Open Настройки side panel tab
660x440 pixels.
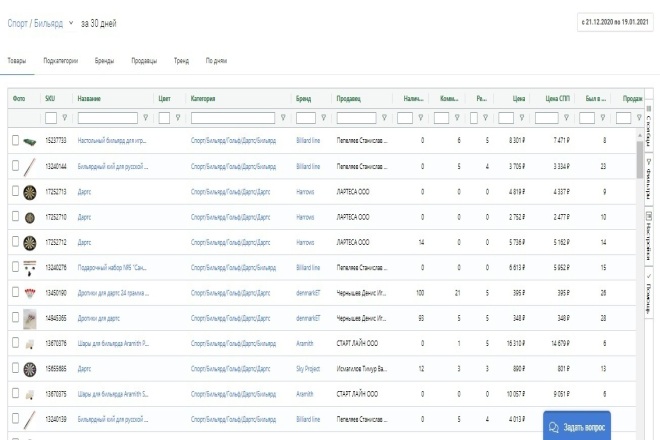coord(649,236)
